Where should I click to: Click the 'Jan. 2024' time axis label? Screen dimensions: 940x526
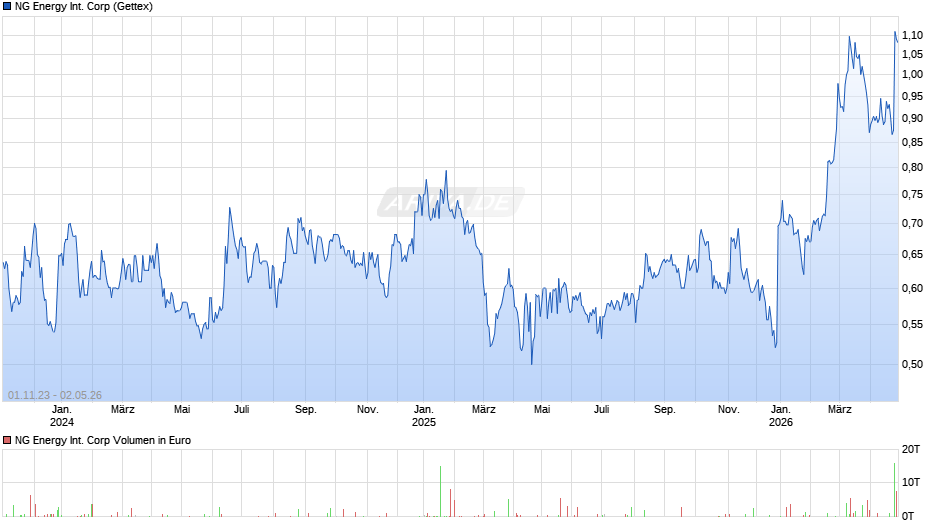pos(62,416)
